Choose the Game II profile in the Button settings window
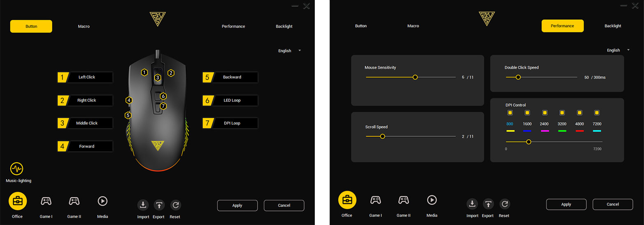This screenshot has width=644, height=225. 74,201
